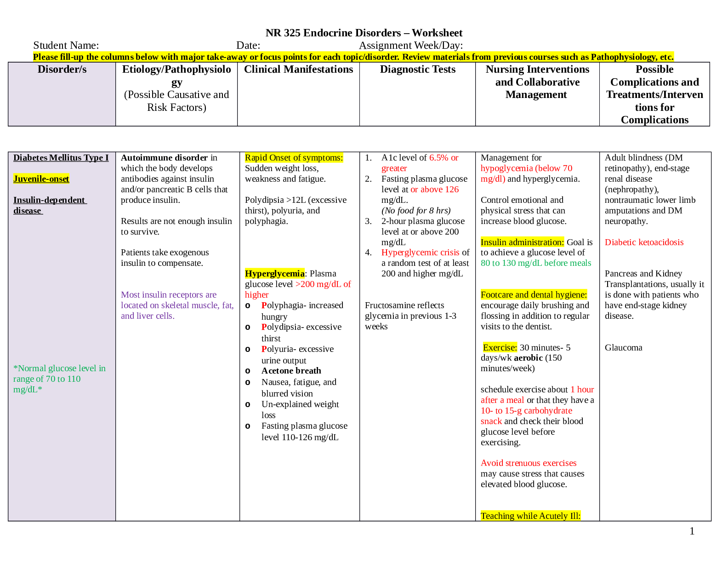Click the red 'or above 126' text
The height and width of the screenshot is (563, 728).
tap(434, 190)
